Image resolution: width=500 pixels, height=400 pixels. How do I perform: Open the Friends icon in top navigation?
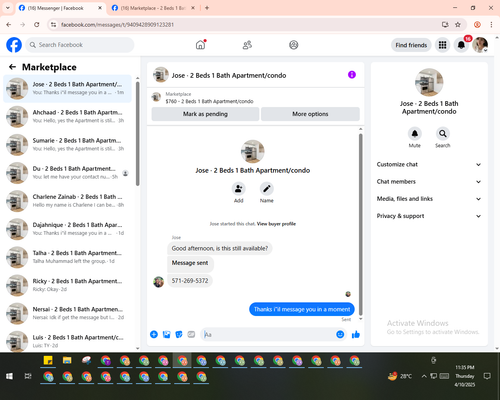pos(247,45)
